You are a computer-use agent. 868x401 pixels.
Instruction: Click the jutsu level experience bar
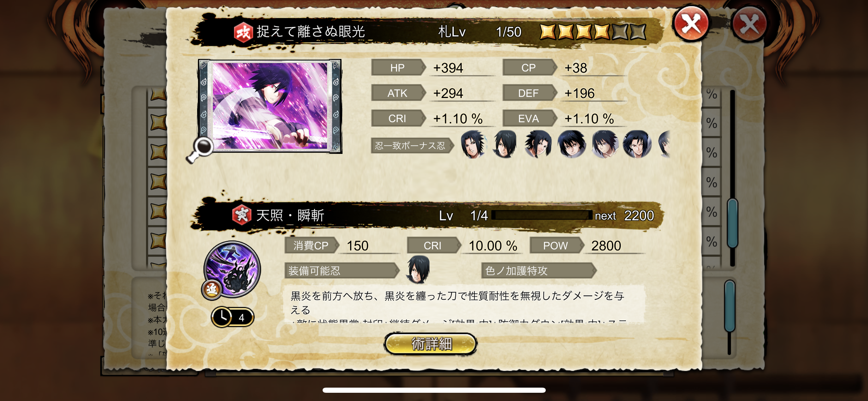tap(542, 215)
